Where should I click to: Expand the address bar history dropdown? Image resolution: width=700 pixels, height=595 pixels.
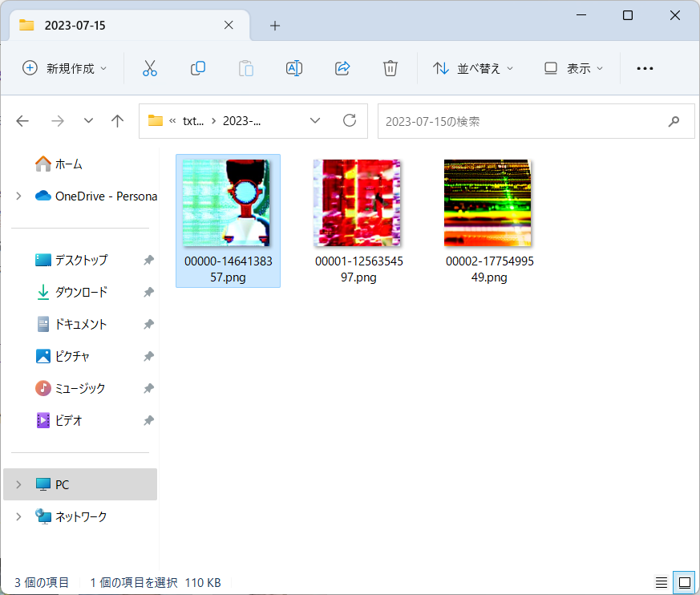[x=315, y=120]
